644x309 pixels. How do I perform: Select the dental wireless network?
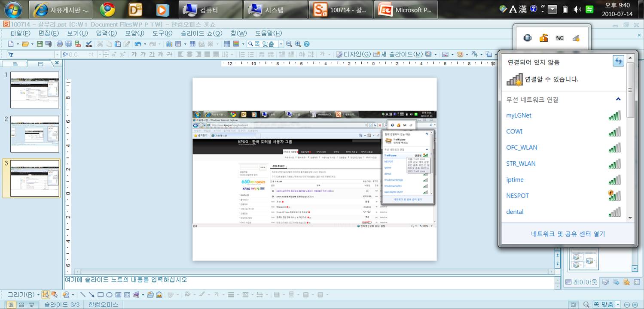tap(563, 212)
